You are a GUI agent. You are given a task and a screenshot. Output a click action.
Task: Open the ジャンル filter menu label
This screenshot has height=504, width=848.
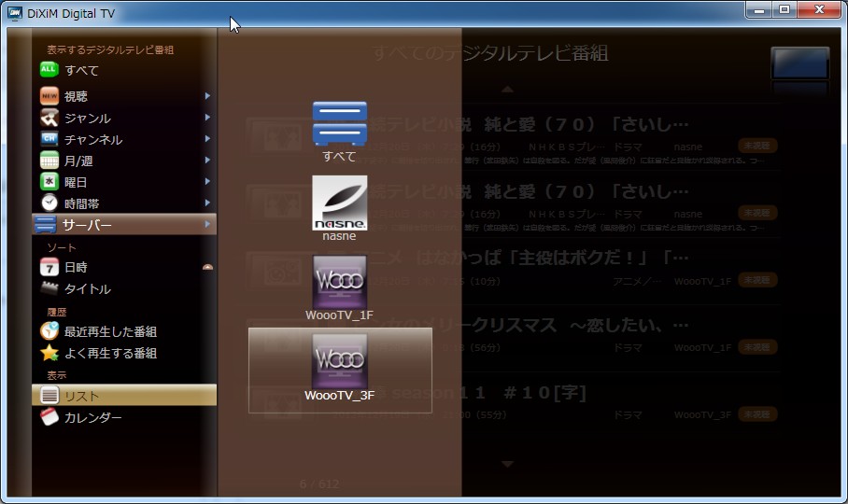click(88, 119)
